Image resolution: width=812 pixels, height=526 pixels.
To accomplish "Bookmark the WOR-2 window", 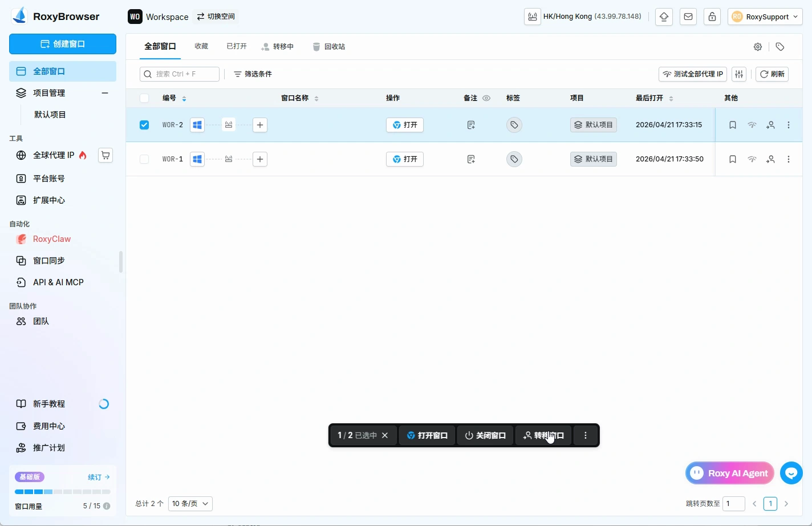I will point(733,125).
